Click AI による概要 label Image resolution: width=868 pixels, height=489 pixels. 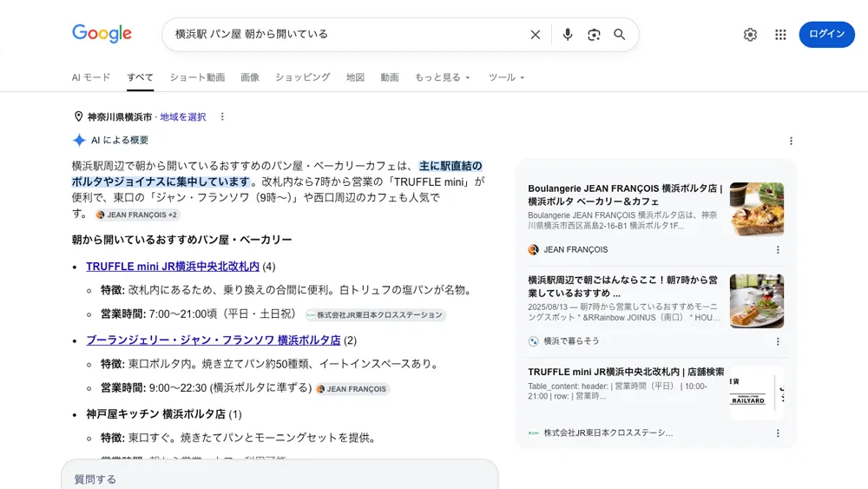coord(120,140)
